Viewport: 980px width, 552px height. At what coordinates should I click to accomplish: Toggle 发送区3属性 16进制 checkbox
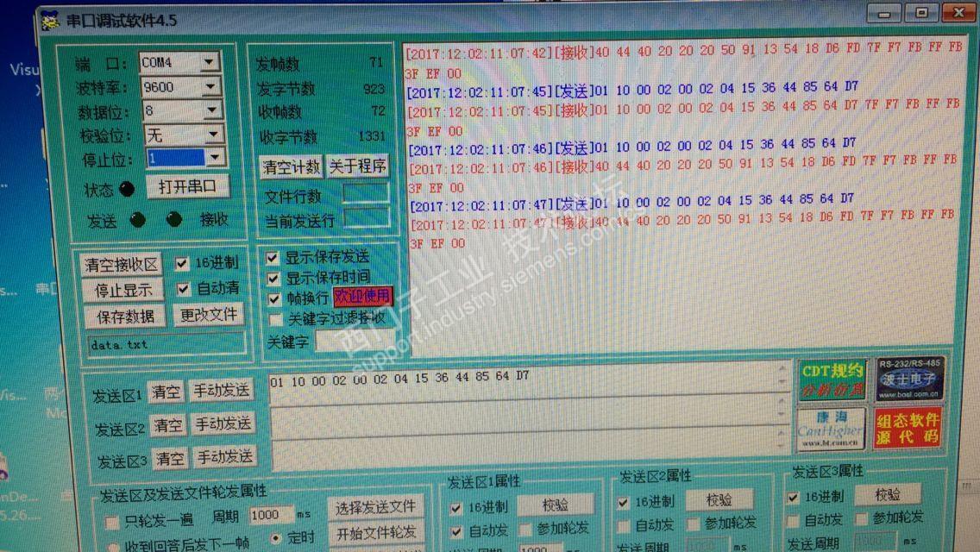pos(793,498)
